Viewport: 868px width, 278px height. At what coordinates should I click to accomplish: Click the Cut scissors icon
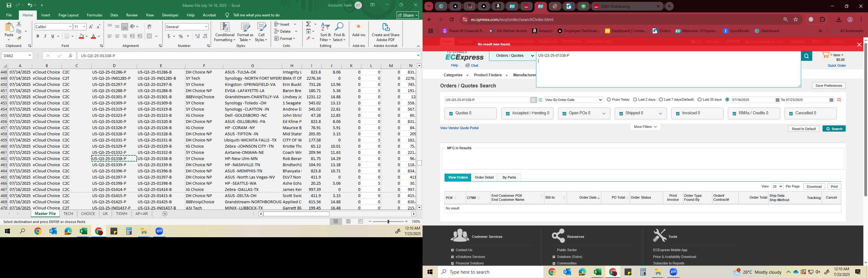pyautogui.click(x=19, y=24)
